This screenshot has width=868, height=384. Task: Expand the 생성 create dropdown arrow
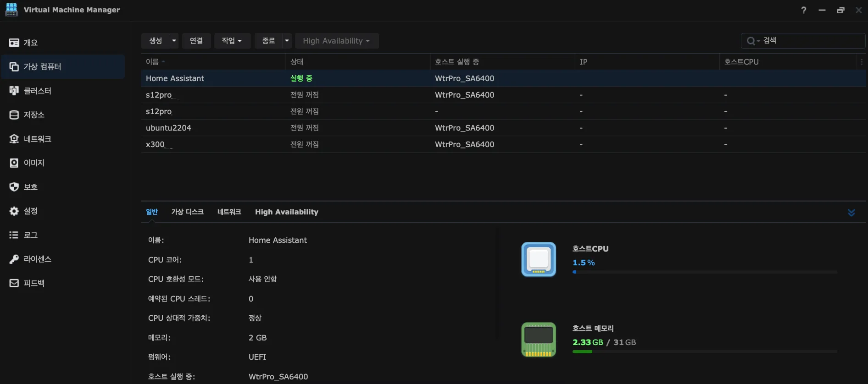174,41
